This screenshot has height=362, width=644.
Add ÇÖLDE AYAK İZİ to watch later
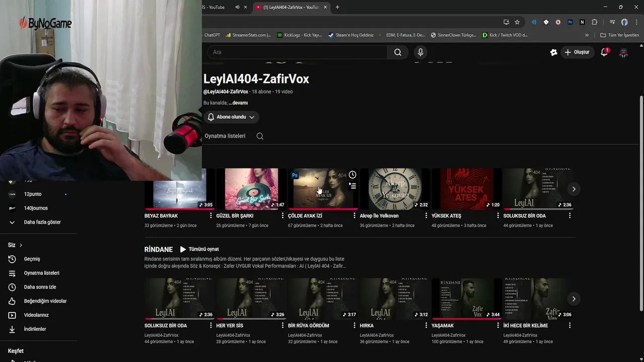352,175
